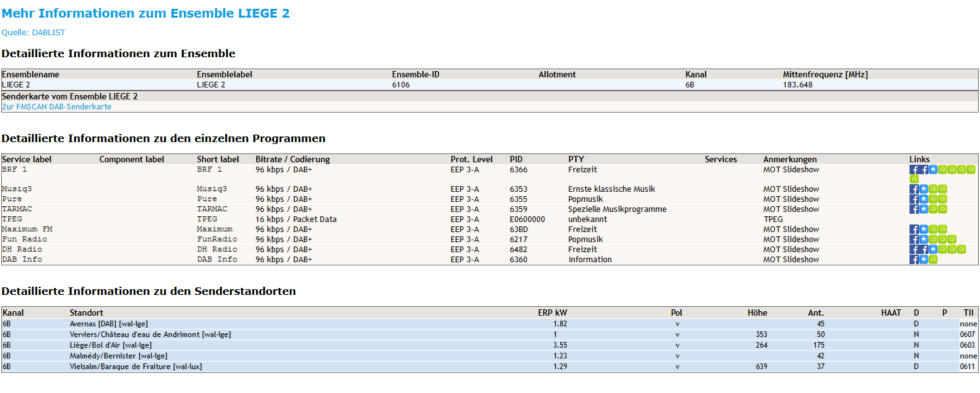The width and height of the screenshot is (980, 393).
Task: Select the Vielsalm/Baraque de Fraiture row
Action: coord(135,367)
